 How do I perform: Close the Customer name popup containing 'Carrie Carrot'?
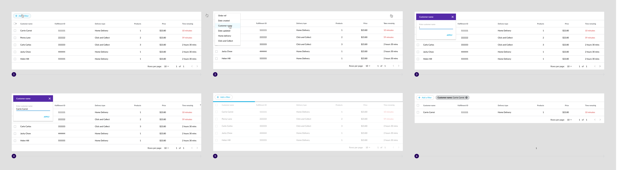49,99
